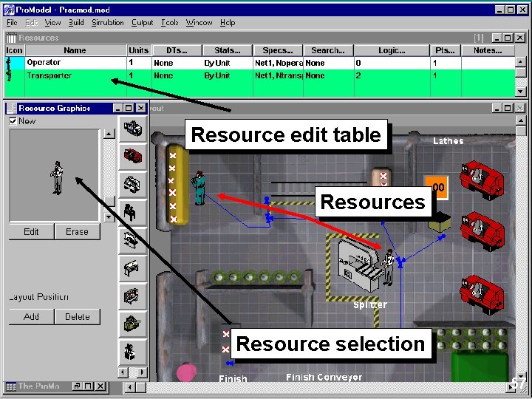Click Resources table scroll down arrow
Screen dimensions: 532x399
[521, 91]
